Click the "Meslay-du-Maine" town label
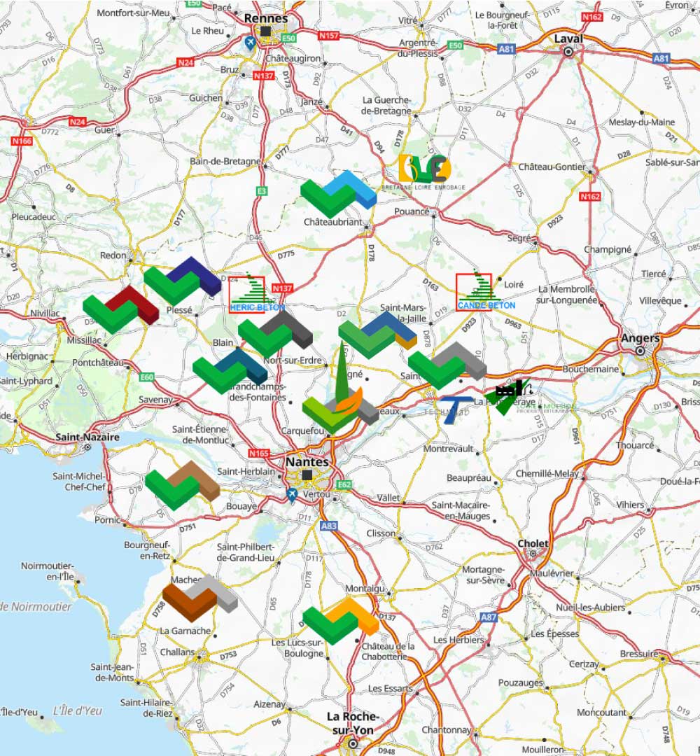700x756 pixels. pos(642,122)
